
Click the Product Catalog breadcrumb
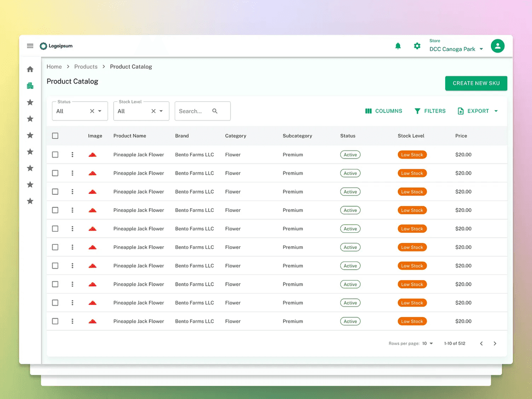(131, 66)
